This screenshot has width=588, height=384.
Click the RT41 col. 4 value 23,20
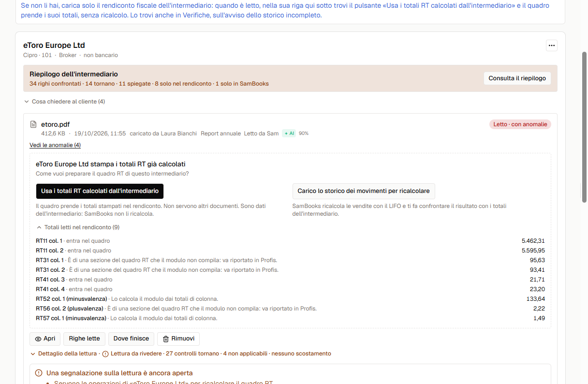537,289
